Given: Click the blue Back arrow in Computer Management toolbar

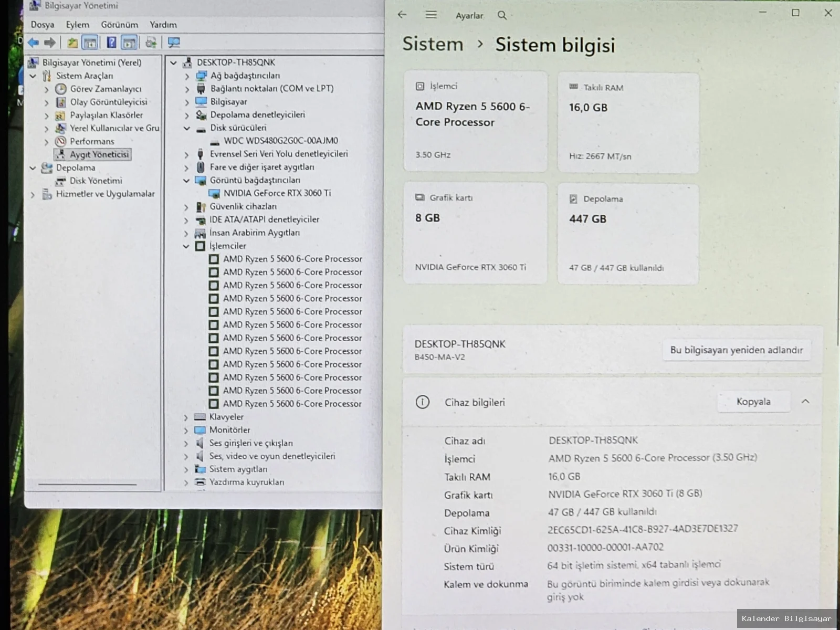Looking at the screenshot, I should point(34,43).
